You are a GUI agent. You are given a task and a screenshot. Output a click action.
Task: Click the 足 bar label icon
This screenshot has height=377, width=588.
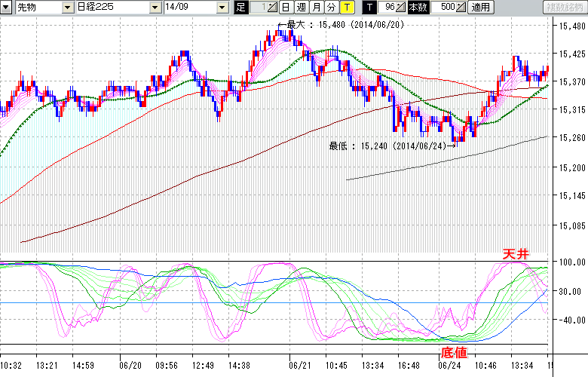point(240,8)
